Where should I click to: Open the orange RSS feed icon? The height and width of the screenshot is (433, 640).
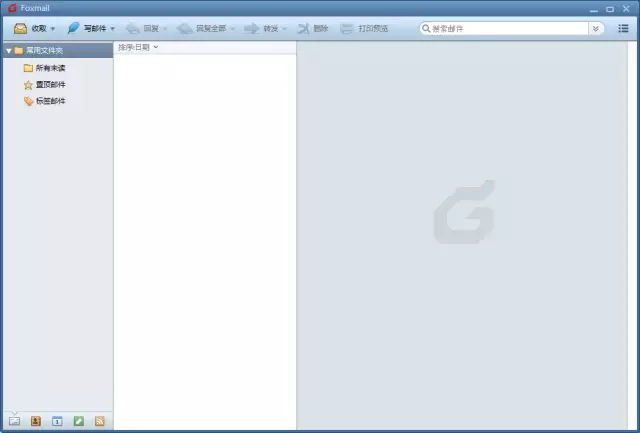point(100,421)
